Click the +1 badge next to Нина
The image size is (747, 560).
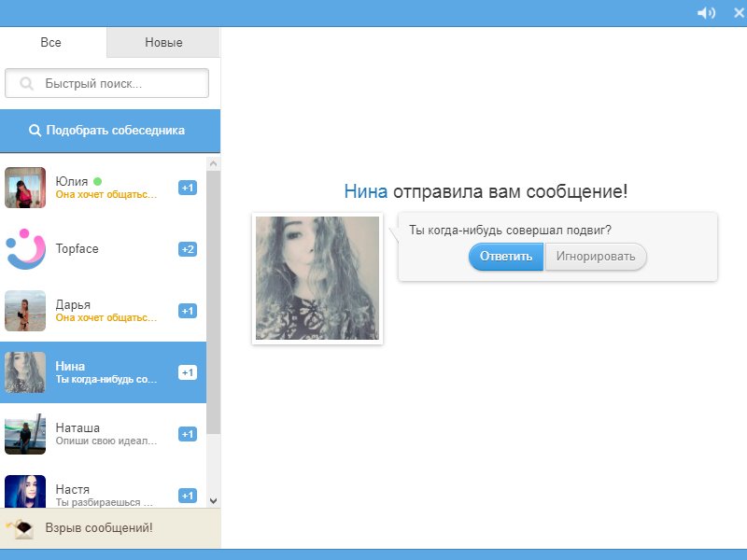188,372
